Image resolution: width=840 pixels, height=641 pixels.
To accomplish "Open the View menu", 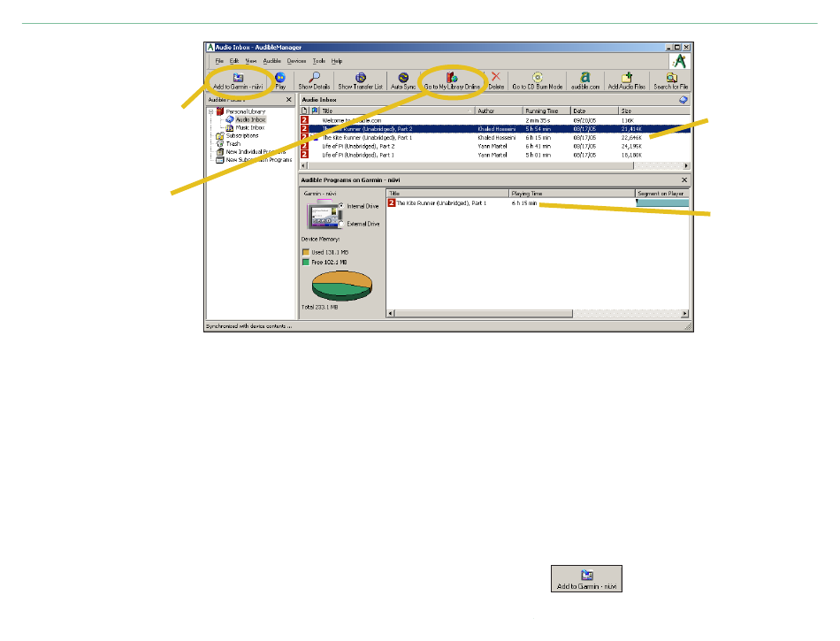I will 251,61.
